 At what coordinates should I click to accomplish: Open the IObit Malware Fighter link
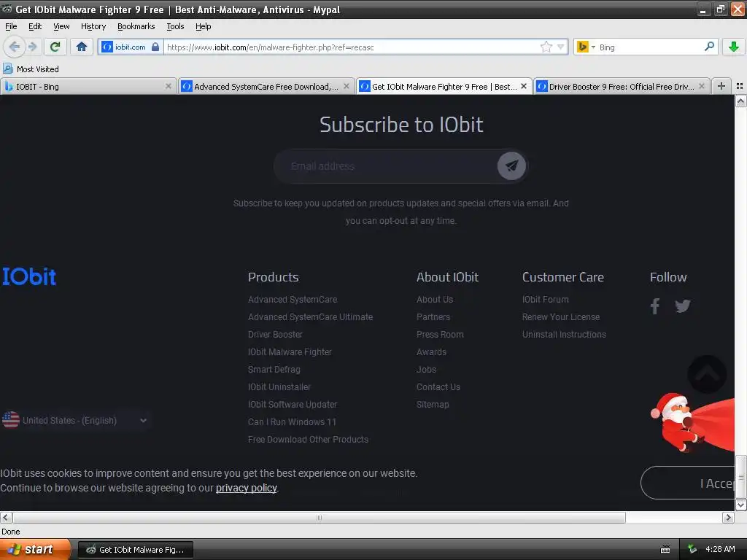[x=290, y=352]
